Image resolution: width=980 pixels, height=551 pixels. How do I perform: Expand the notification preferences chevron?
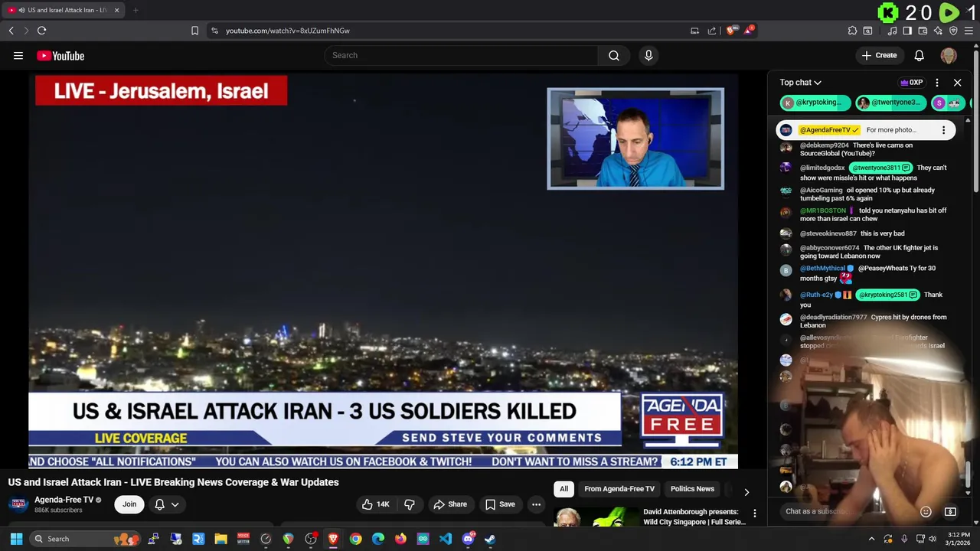175,504
